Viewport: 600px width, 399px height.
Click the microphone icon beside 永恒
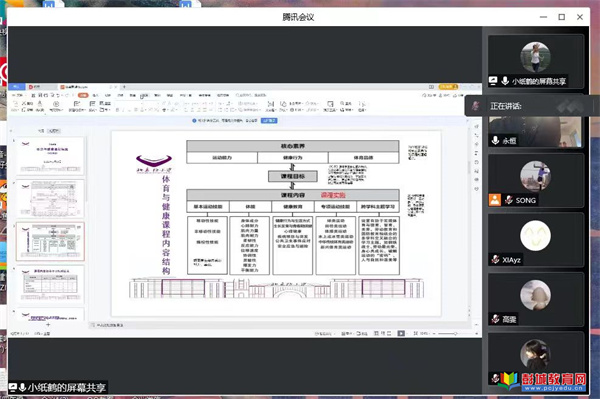pos(495,140)
